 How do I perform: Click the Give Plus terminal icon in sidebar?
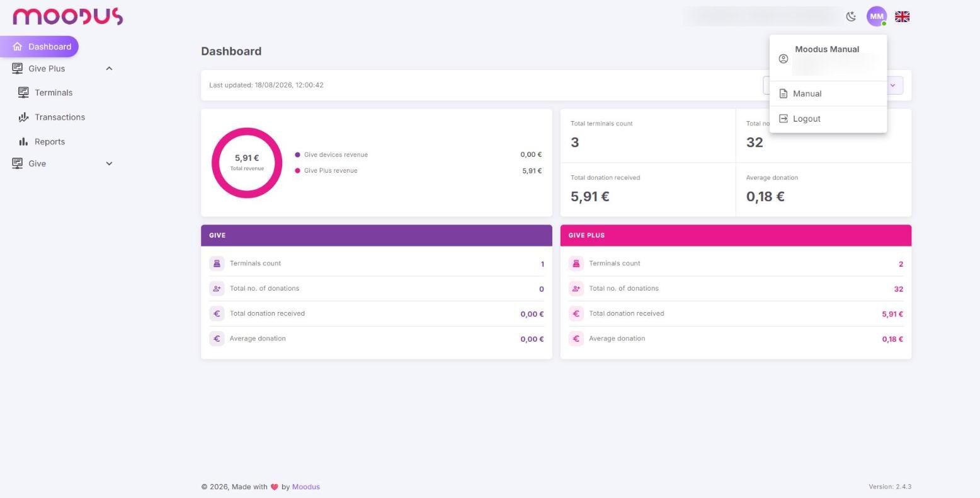(x=18, y=68)
